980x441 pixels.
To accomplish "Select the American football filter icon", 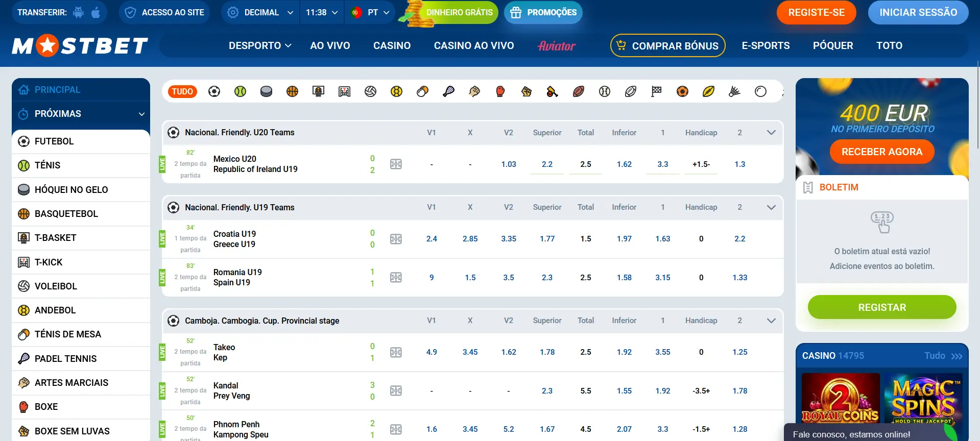I will coord(579,91).
